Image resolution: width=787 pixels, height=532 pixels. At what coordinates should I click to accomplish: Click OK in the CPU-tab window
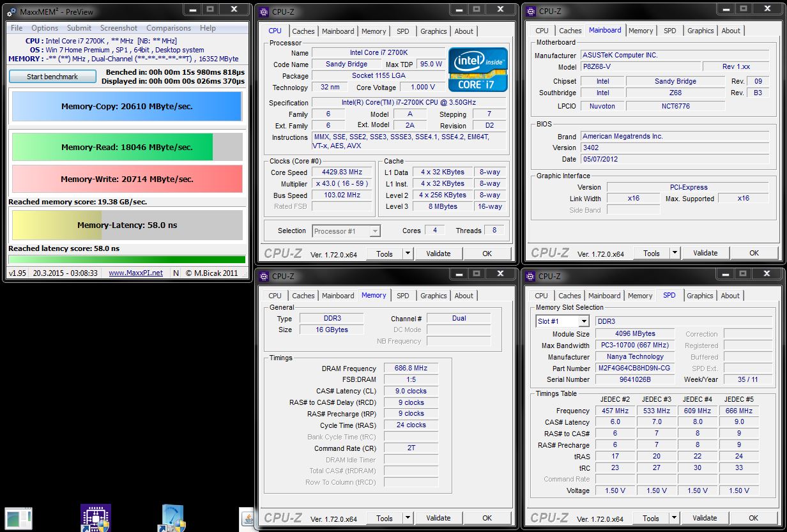(487, 254)
